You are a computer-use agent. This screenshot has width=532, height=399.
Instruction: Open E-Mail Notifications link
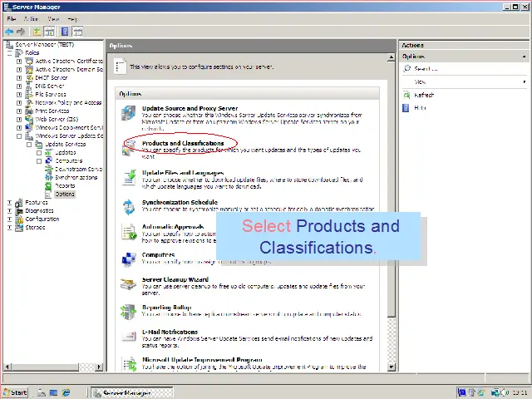point(170,332)
